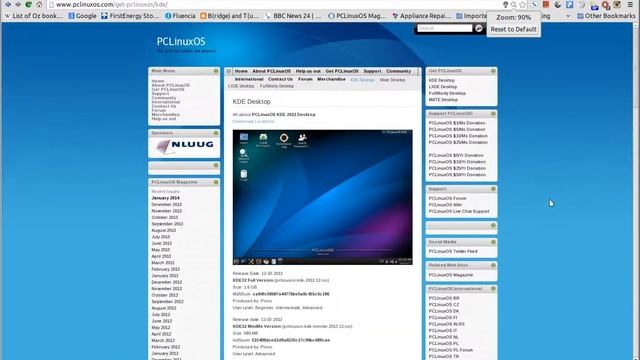The image size is (640, 360).
Task: Open January 2014 magazine issue
Action: 165,198
